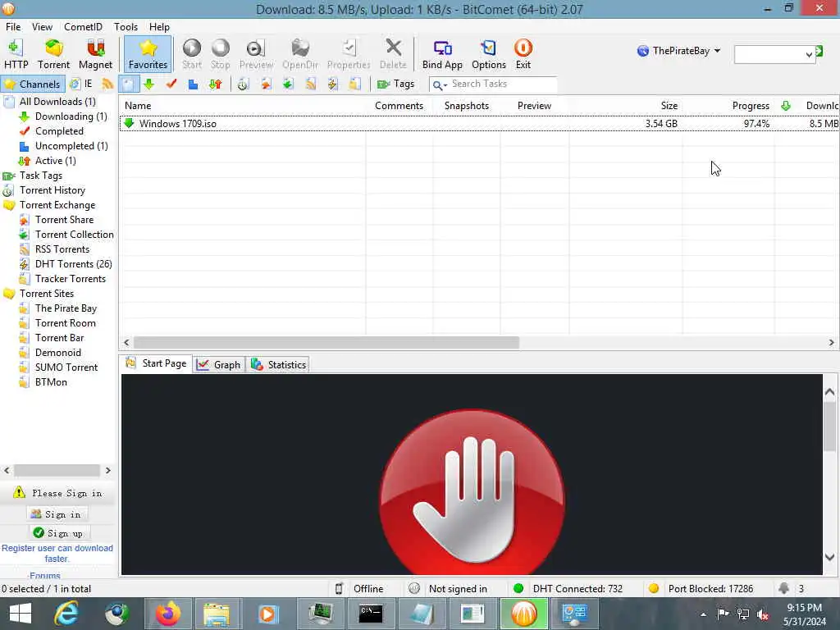
Task: Open Firefox from the taskbar
Action: click(167, 614)
